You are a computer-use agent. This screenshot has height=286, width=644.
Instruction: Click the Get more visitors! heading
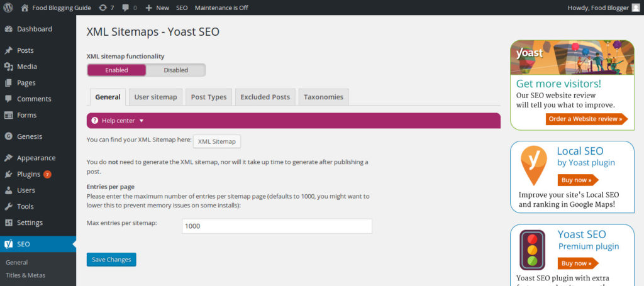[x=558, y=84]
